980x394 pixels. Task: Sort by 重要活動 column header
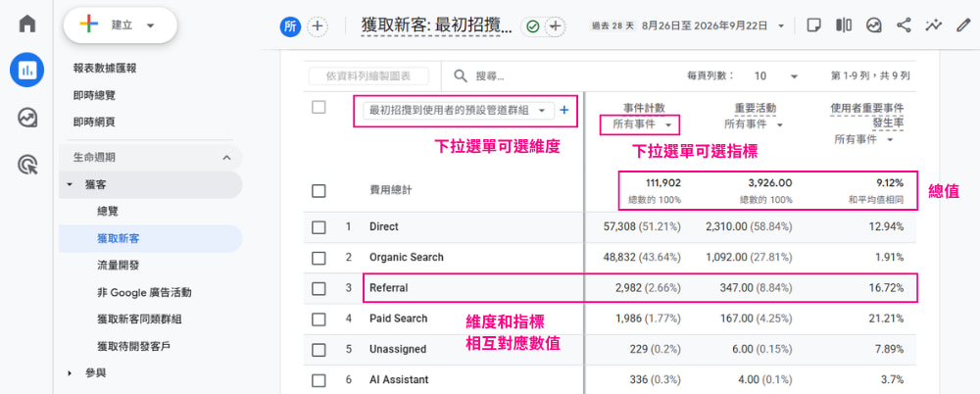pyautogui.click(x=756, y=109)
